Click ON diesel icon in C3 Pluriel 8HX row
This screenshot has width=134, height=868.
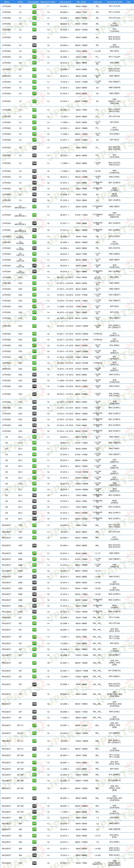[x=34, y=248]
